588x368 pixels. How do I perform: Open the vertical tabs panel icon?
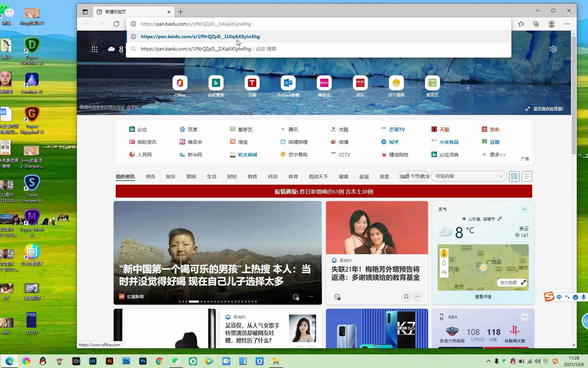tap(85, 12)
